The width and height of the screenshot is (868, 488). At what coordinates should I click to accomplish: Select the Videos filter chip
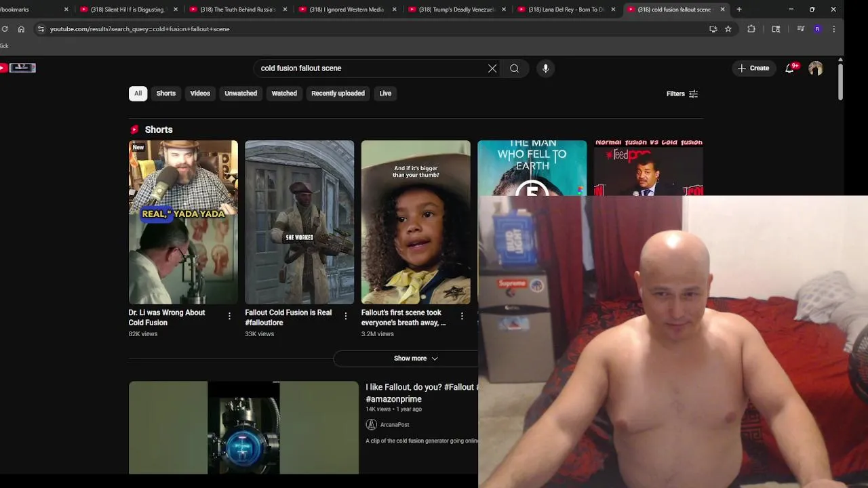coord(200,94)
